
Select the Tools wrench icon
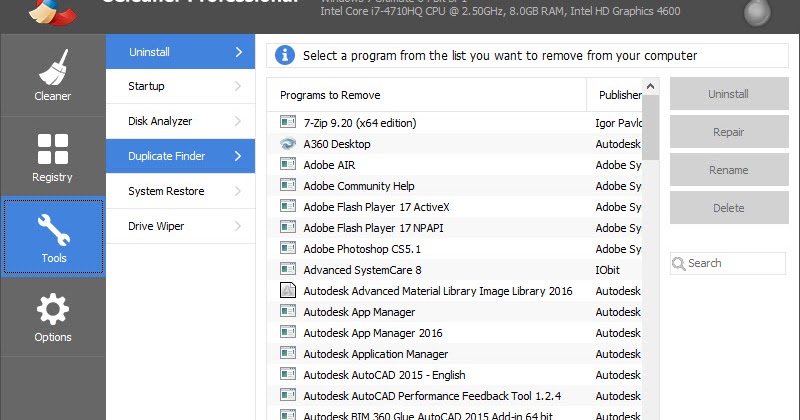pyautogui.click(x=54, y=230)
